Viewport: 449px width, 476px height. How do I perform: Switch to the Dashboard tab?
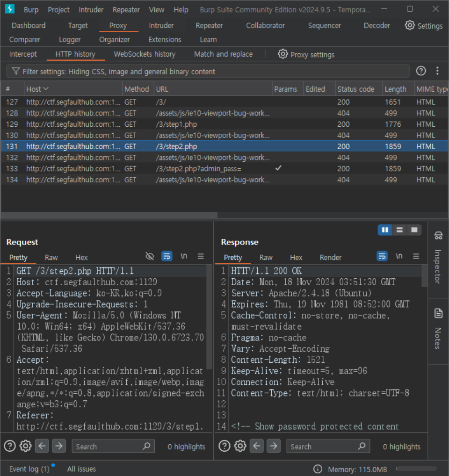pyautogui.click(x=29, y=26)
